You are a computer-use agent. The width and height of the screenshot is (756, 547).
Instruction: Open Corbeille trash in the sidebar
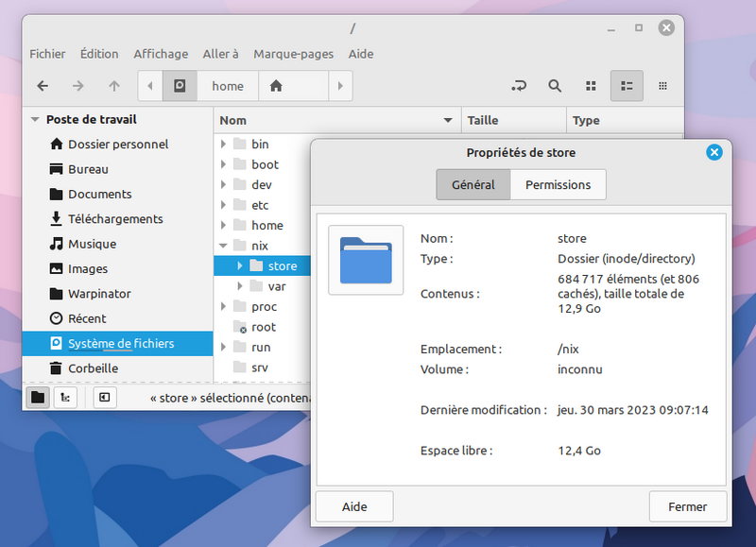pos(93,368)
